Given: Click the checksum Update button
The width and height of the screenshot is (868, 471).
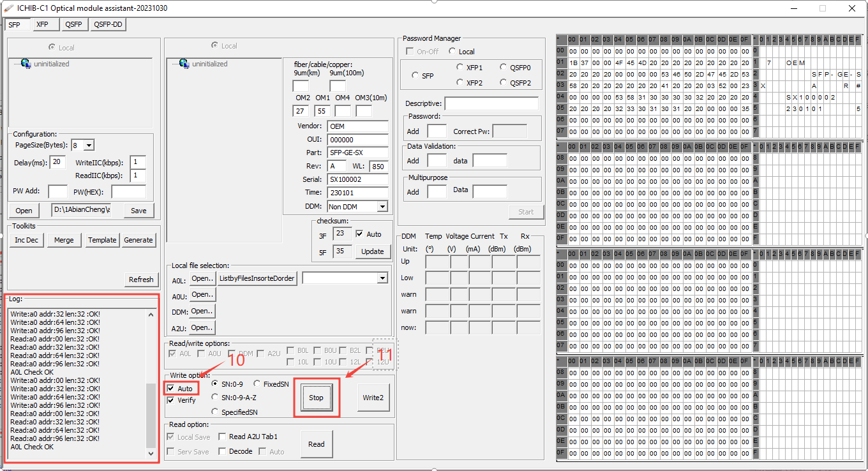Looking at the screenshot, I should [372, 251].
